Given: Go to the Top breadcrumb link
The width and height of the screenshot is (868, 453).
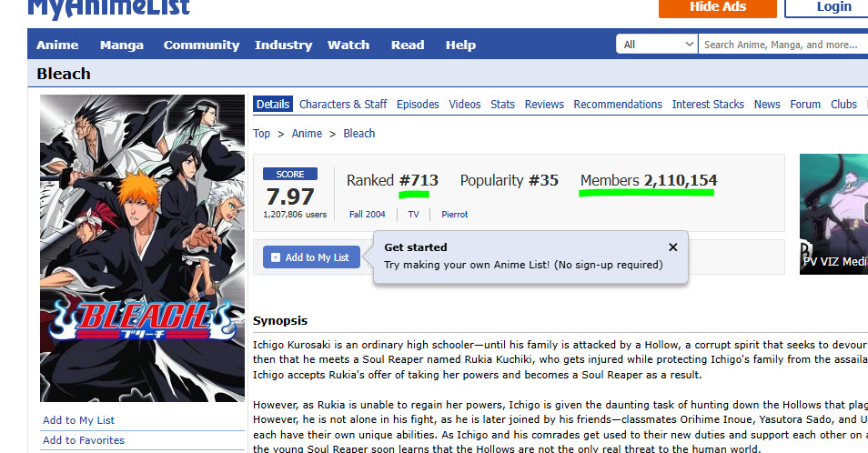Looking at the screenshot, I should (261, 134).
